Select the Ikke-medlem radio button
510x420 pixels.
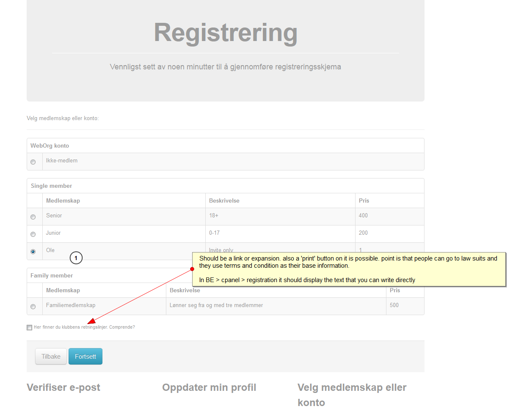[33, 162]
